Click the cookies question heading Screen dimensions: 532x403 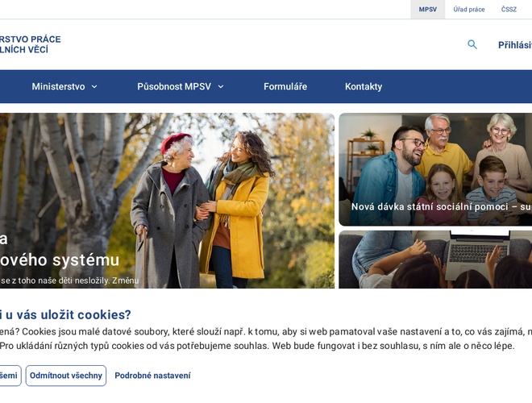(65, 314)
